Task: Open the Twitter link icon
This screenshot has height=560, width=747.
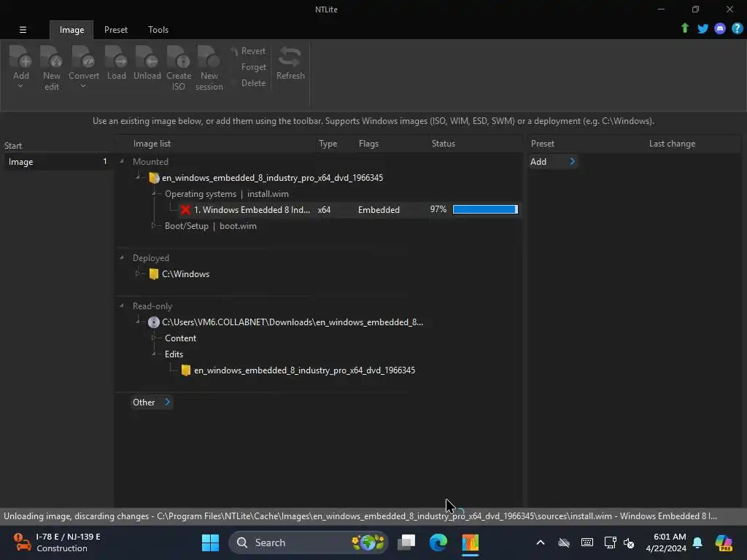Action: [703, 28]
